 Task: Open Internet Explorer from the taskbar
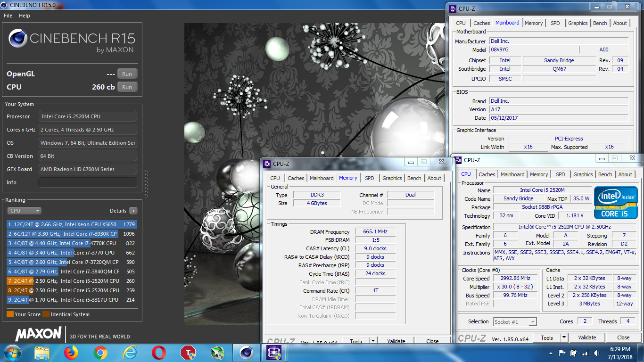(x=130, y=353)
